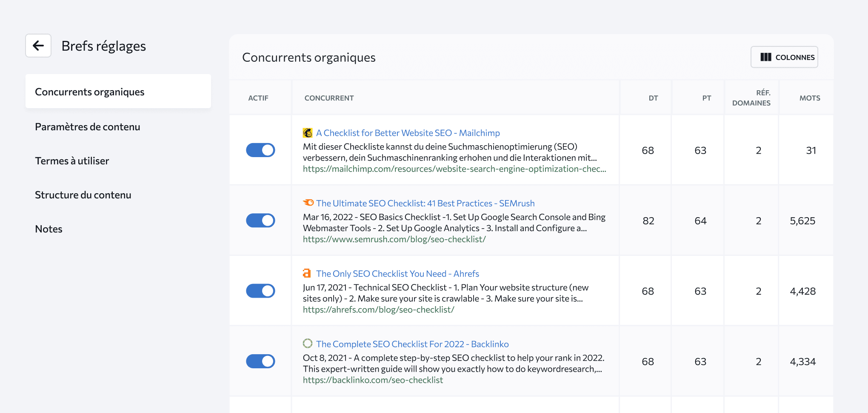
Task: Visit the mailchimp.com resources URL
Action: click(x=454, y=169)
